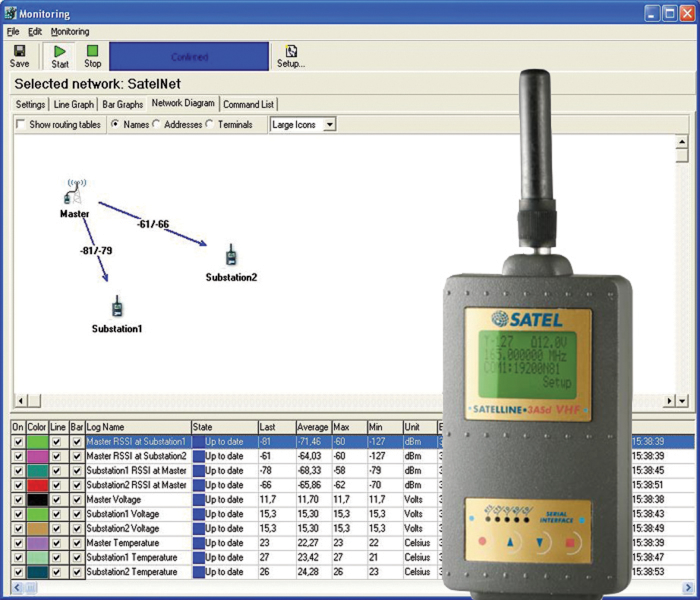Click the Master Voltage log name
Screen dimensions: 700x600
[113, 499]
